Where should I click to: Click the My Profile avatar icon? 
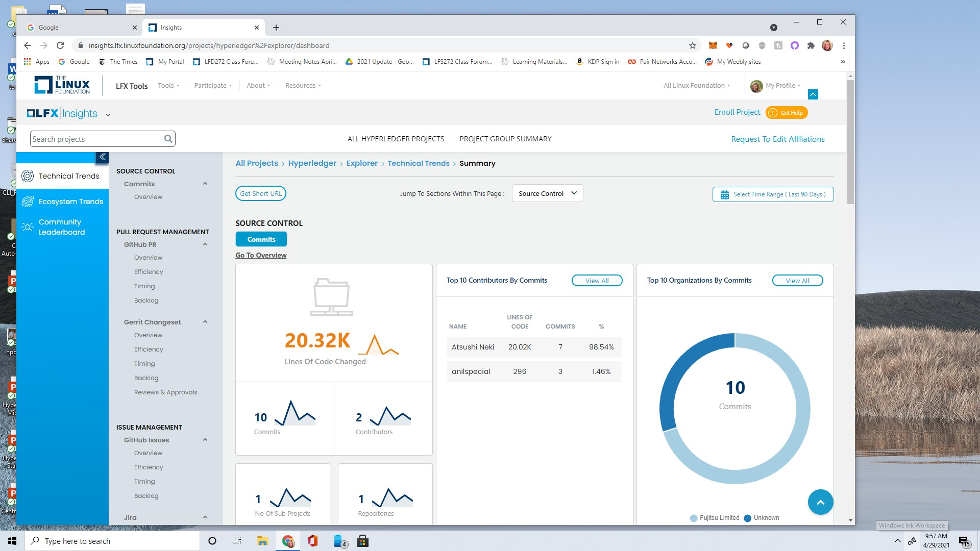755,85
